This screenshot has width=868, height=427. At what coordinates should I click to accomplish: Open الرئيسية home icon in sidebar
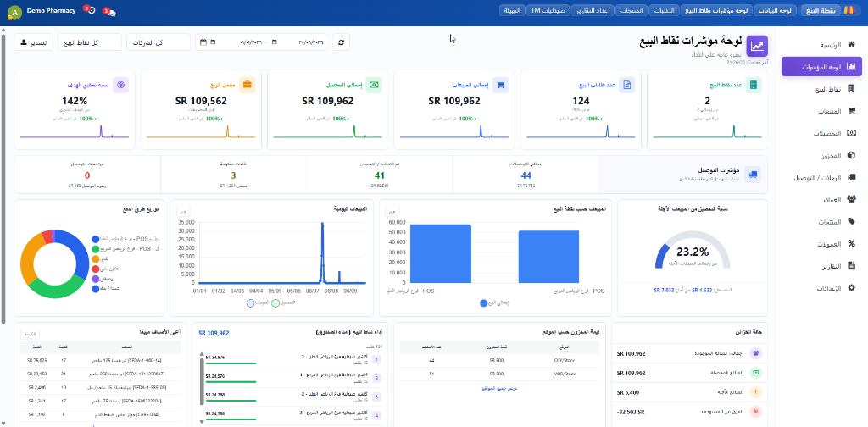tap(851, 44)
